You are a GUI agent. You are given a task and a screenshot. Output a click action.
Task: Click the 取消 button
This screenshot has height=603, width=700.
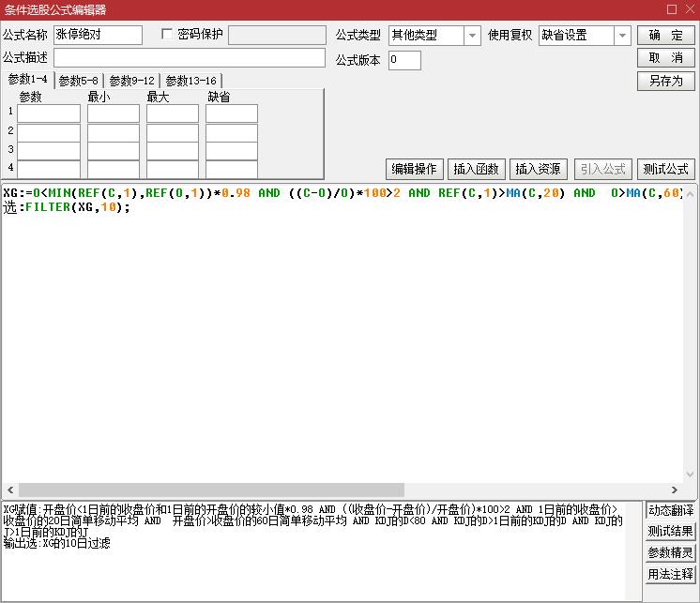coord(666,58)
